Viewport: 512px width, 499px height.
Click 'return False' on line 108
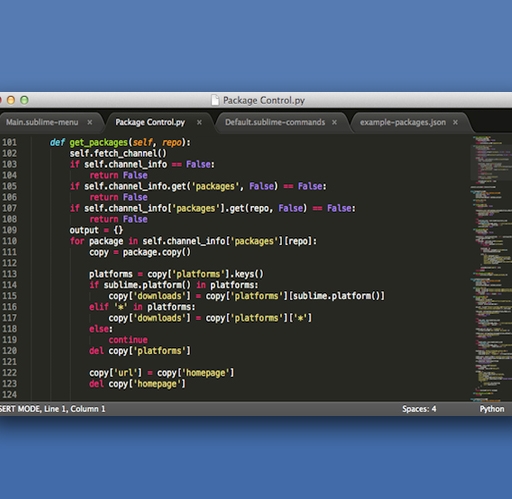coord(118,219)
